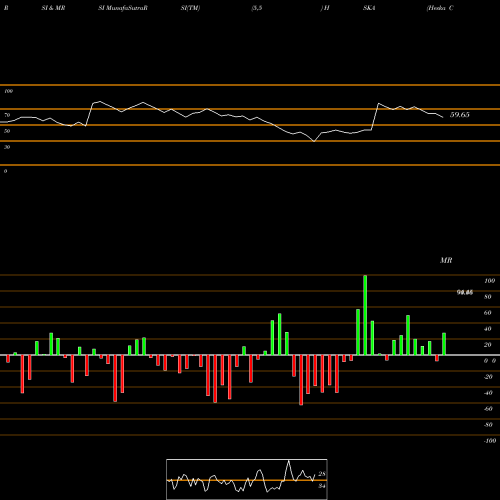Click the 20 label on the MR axis

pos(488,345)
